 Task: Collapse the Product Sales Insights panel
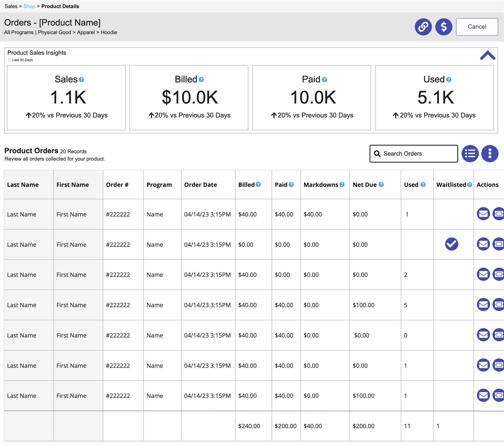coord(487,55)
